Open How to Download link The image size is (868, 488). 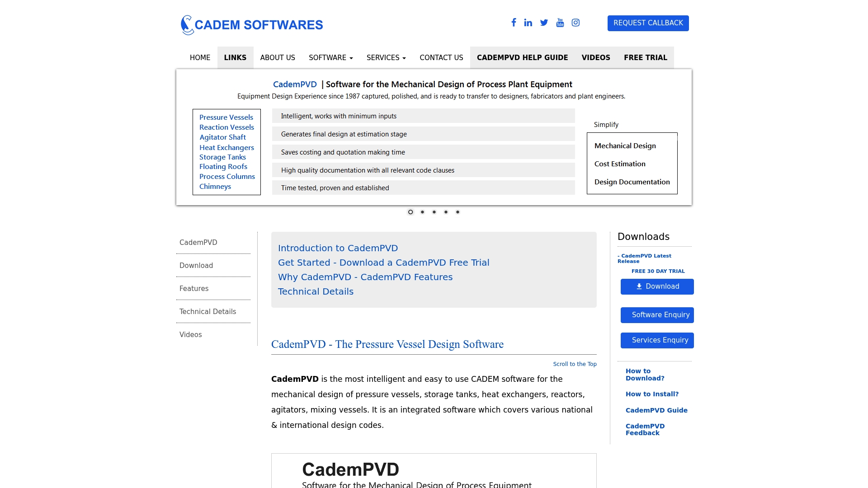pyautogui.click(x=645, y=375)
